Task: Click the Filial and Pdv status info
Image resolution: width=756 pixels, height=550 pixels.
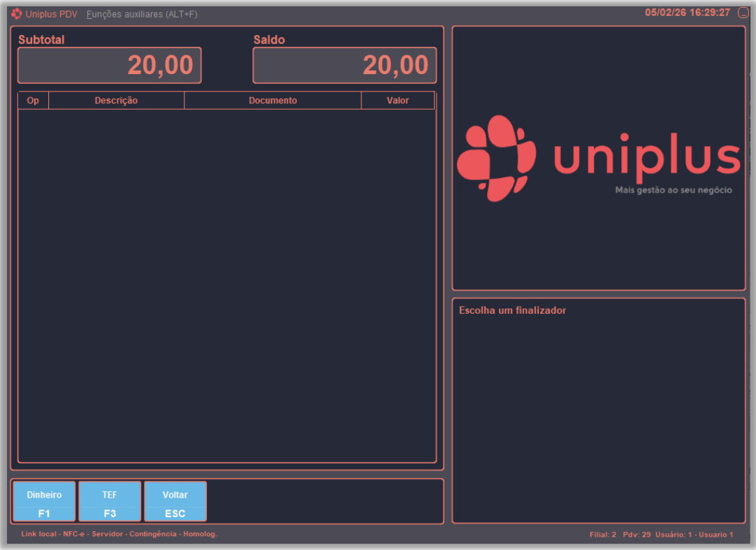Action: pos(620,535)
